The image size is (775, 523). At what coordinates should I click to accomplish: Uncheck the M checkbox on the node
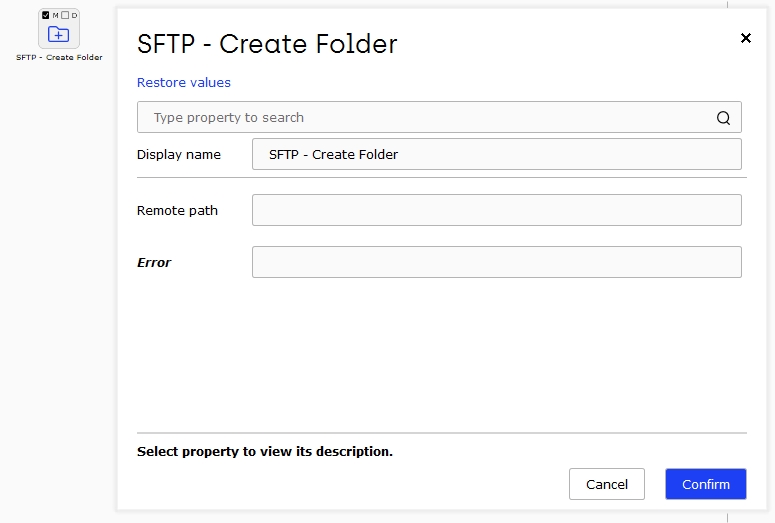pyautogui.click(x=46, y=15)
